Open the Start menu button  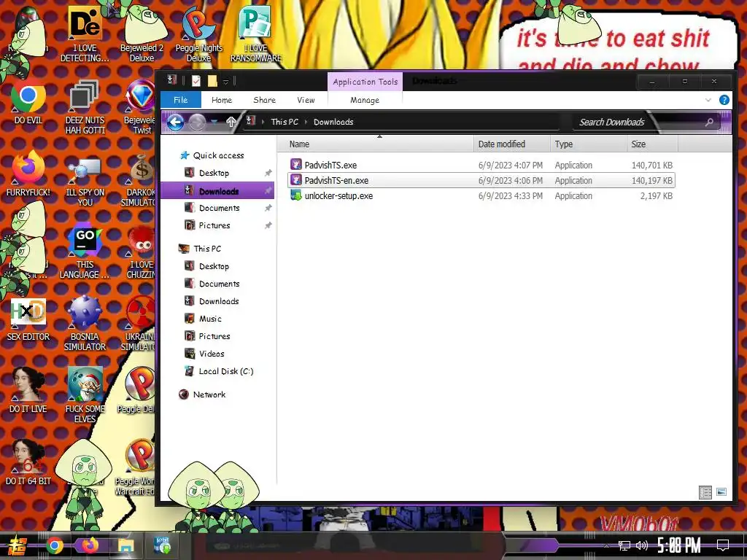click(x=16, y=546)
